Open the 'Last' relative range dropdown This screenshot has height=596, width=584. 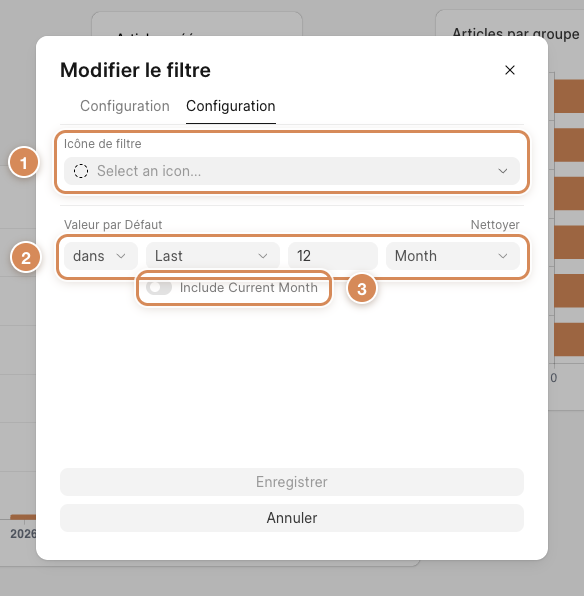coord(213,256)
